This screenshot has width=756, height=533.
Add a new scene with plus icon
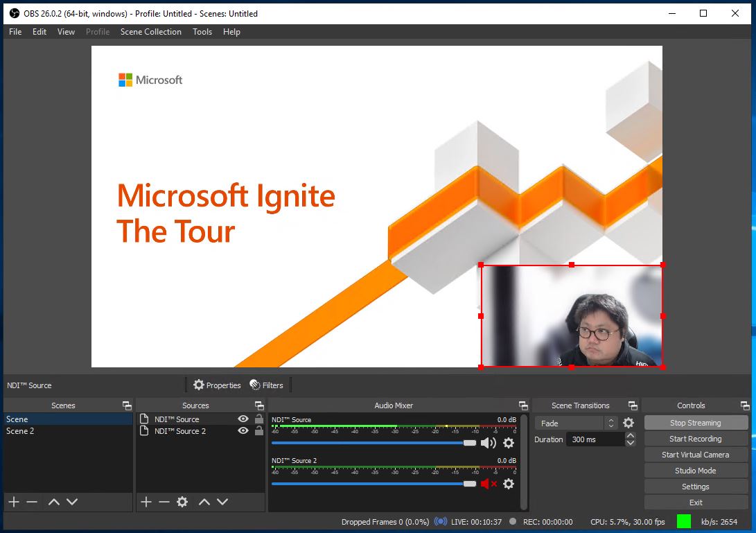[x=14, y=502]
